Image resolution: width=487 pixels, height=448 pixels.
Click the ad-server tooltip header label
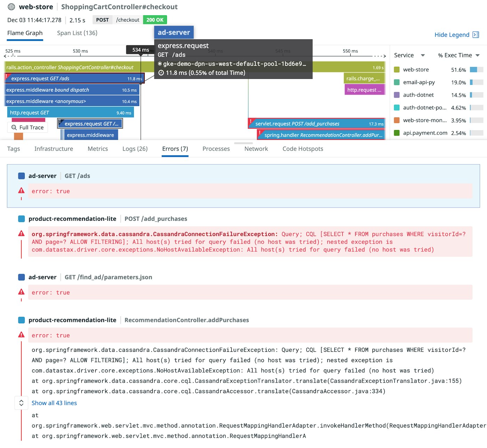coord(174,32)
